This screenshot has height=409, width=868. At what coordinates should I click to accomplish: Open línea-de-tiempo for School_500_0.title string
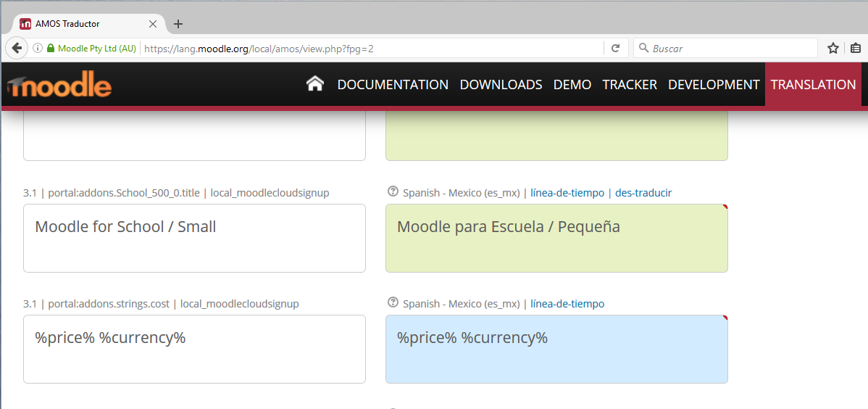point(567,193)
